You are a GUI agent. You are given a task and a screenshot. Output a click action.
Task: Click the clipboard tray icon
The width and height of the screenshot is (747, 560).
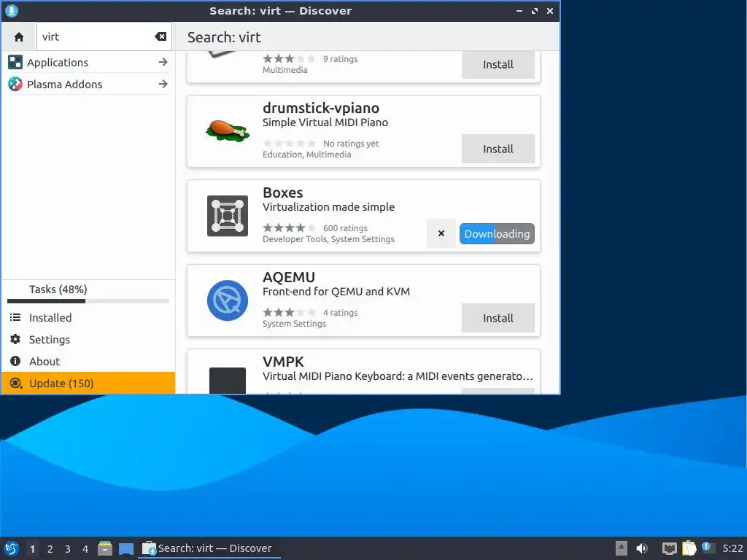coord(689,548)
